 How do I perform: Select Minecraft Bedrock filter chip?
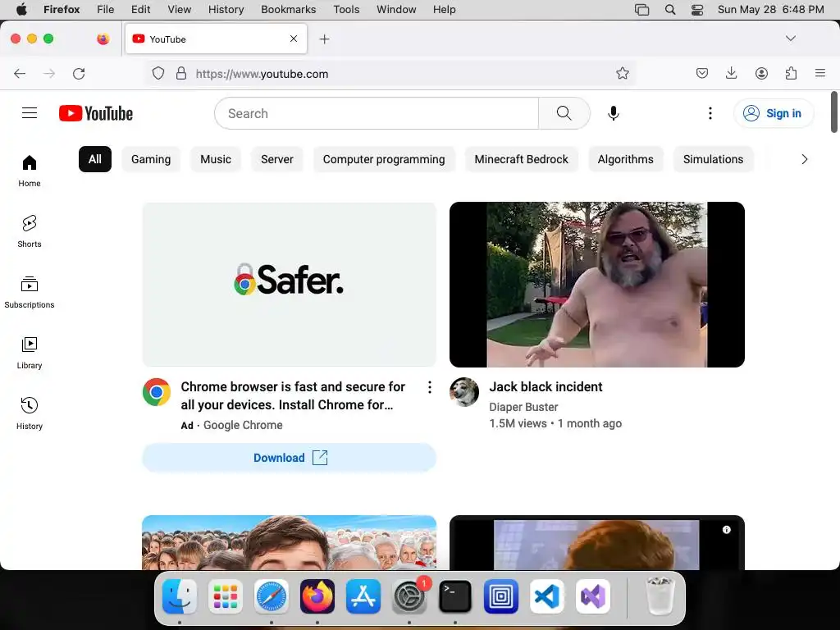point(521,159)
